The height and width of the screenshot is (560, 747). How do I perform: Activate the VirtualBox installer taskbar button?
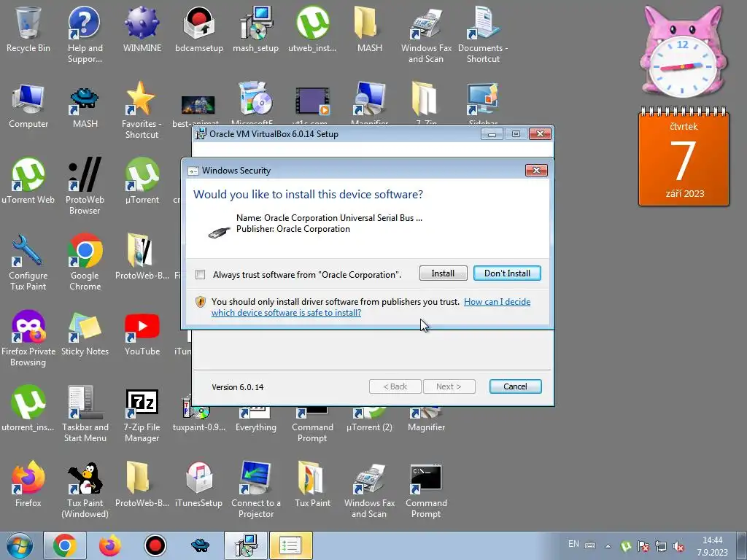click(246, 545)
